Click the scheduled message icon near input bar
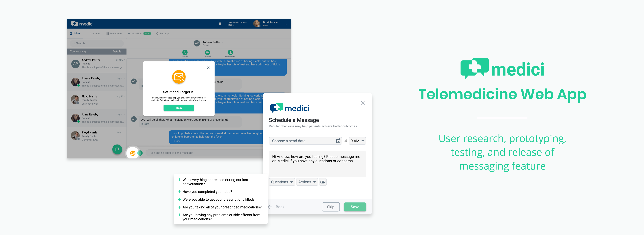Viewport: 644px width, 235px height. click(132, 153)
